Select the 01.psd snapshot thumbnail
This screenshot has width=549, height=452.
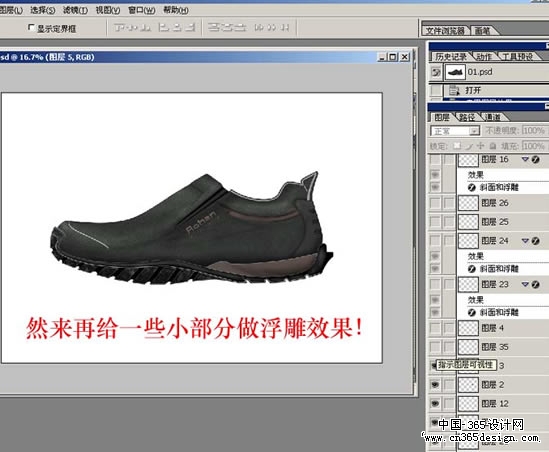tap(455, 72)
